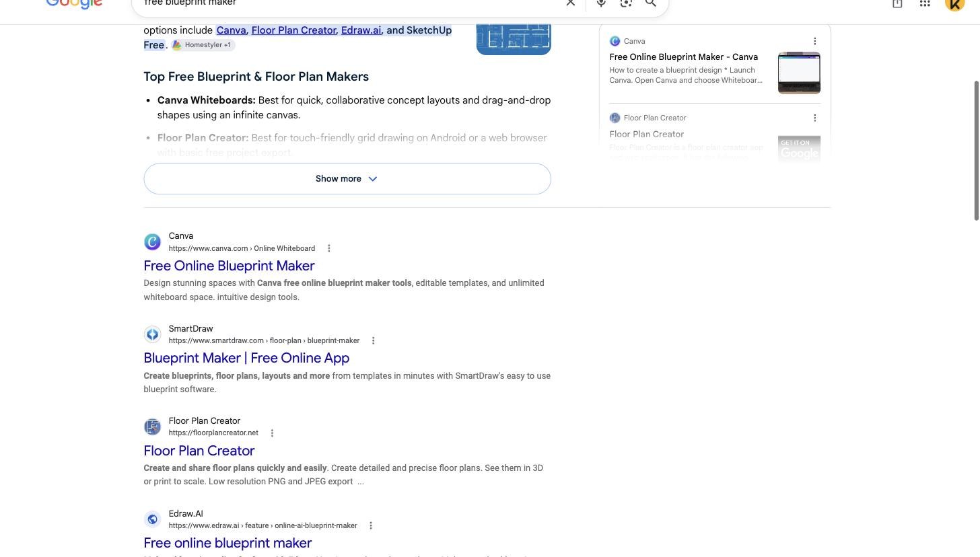Screen dimensions: 980x557
Task: Go to Google homepage via logo
Action: 74,4
